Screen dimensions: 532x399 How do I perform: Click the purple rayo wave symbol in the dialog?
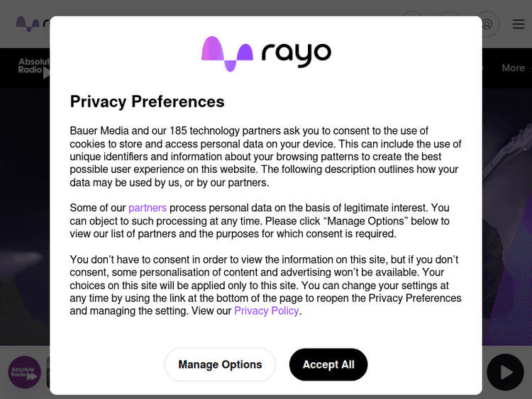(x=227, y=53)
